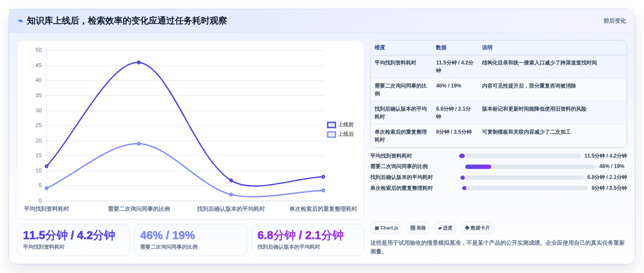Viewport: 644px width, 273px height.
Task: Click the heading 知识库上线后 title text
Action: tap(127, 21)
